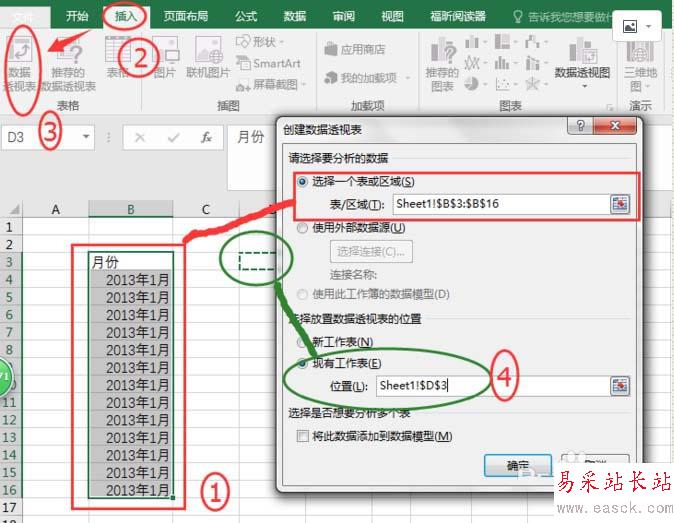Image resolution: width=674 pixels, height=523 pixels.
Task: Select row 17 header
Action: (10, 508)
